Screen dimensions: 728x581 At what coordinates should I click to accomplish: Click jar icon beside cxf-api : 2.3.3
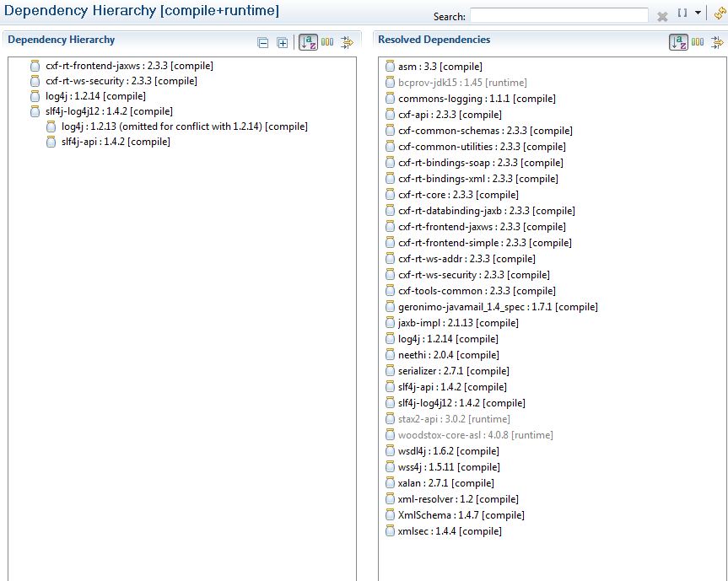click(390, 115)
